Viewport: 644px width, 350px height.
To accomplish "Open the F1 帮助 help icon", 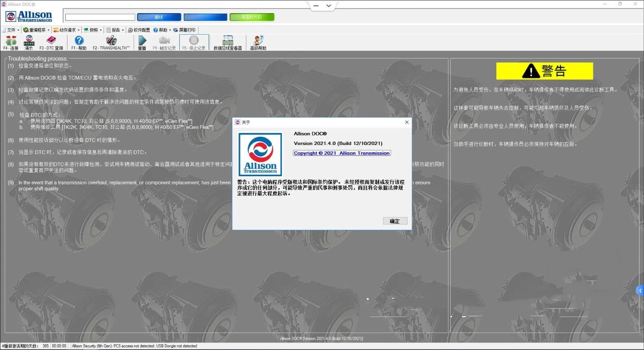I will pos(79,42).
